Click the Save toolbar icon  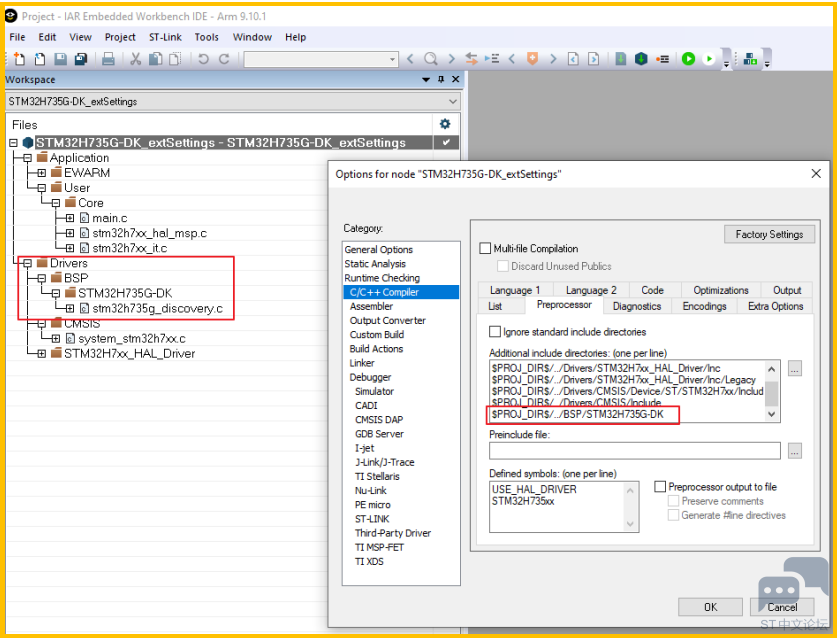(60, 59)
